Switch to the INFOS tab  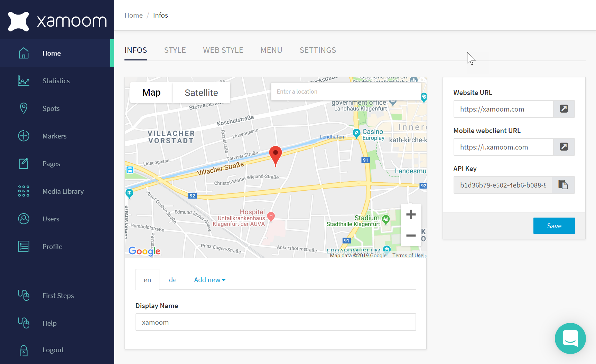[136, 50]
